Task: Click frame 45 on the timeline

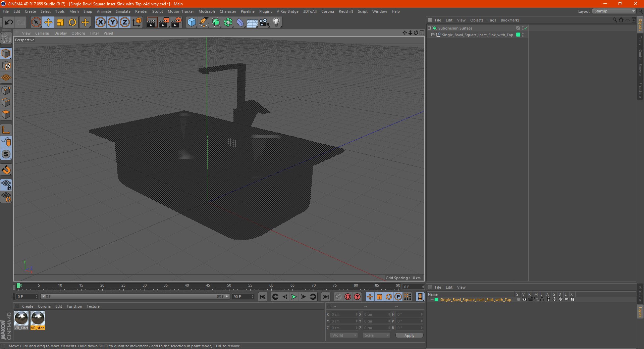Action: tap(208, 286)
